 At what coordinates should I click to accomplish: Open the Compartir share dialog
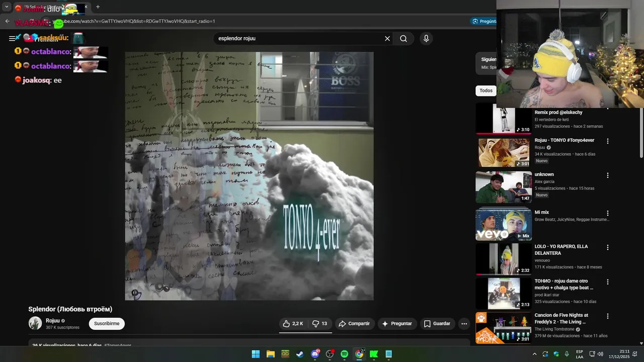354,324
